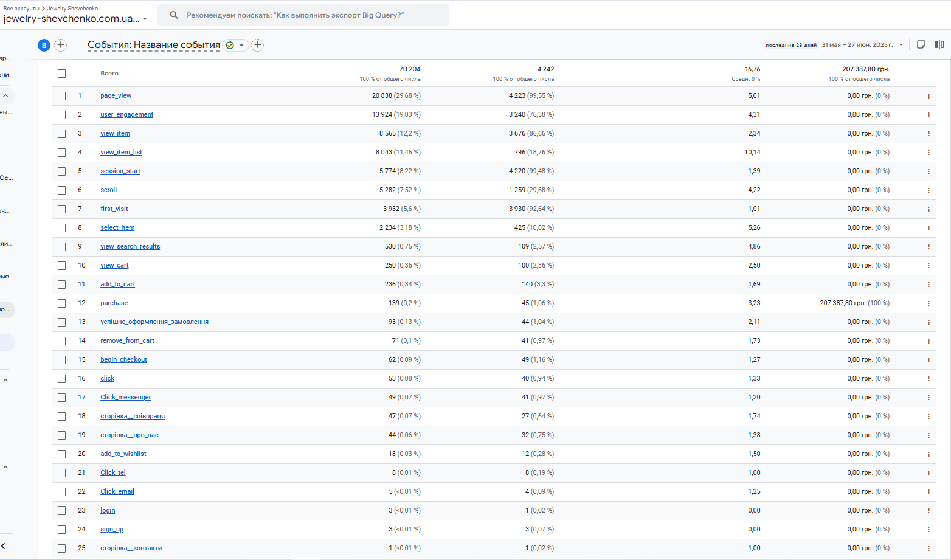Add new report filter plus icon after title
The height and width of the screenshot is (560, 951).
(x=258, y=45)
